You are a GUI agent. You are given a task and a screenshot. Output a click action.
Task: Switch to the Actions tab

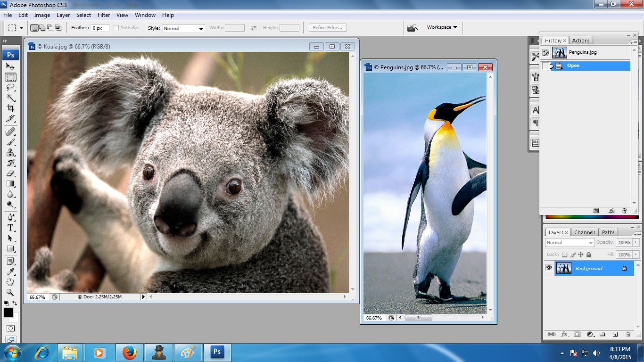(581, 41)
